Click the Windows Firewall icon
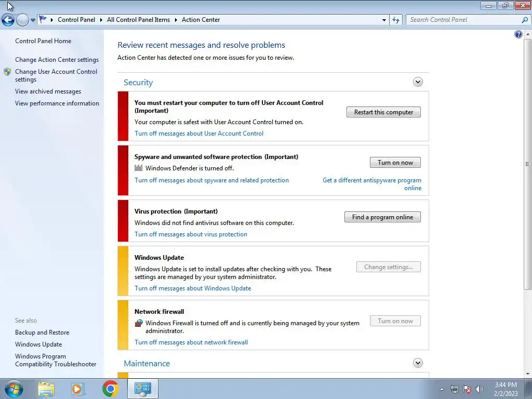The width and height of the screenshot is (532, 399). 138,323
